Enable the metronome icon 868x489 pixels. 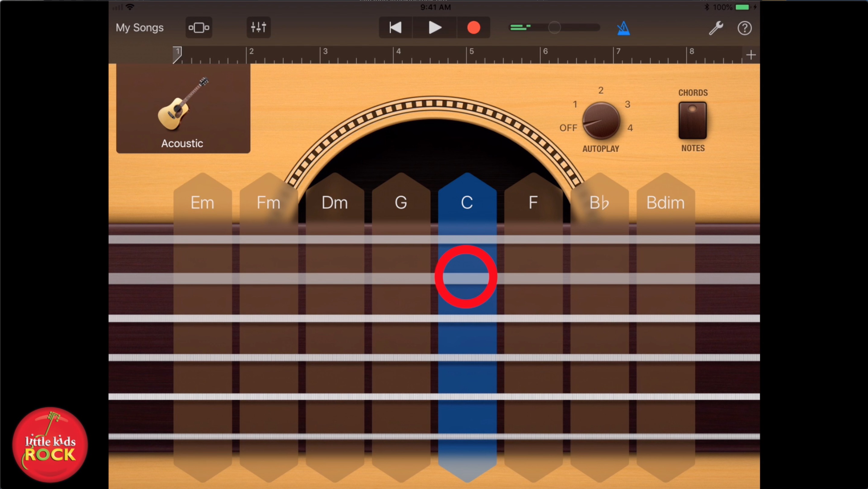[623, 28]
